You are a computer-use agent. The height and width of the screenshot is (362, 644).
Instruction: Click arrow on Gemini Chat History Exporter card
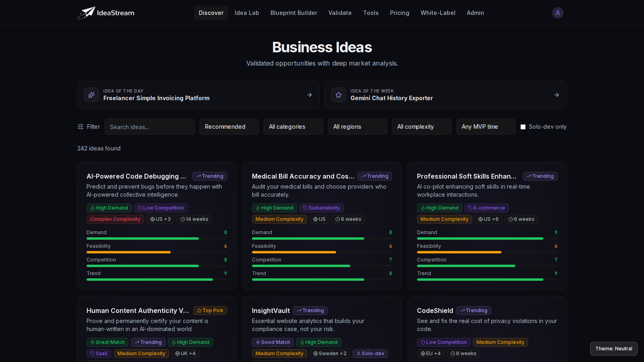tap(557, 95)
